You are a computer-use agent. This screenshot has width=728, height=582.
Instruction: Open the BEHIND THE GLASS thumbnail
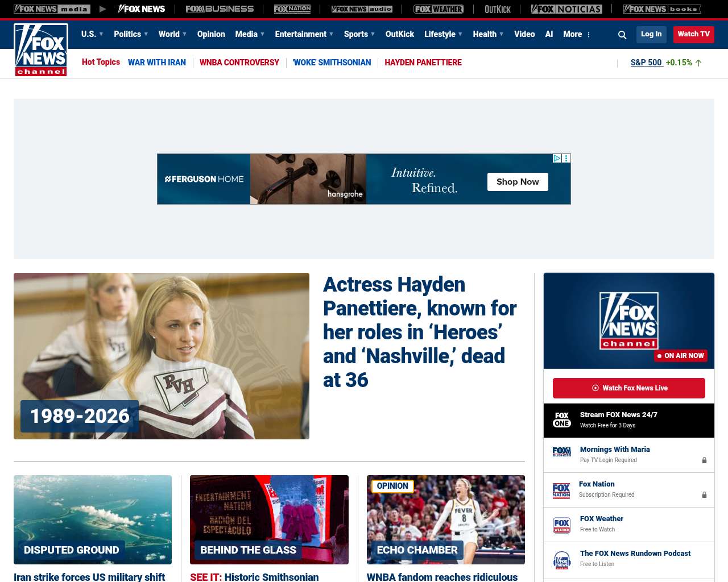click(269, 519)
